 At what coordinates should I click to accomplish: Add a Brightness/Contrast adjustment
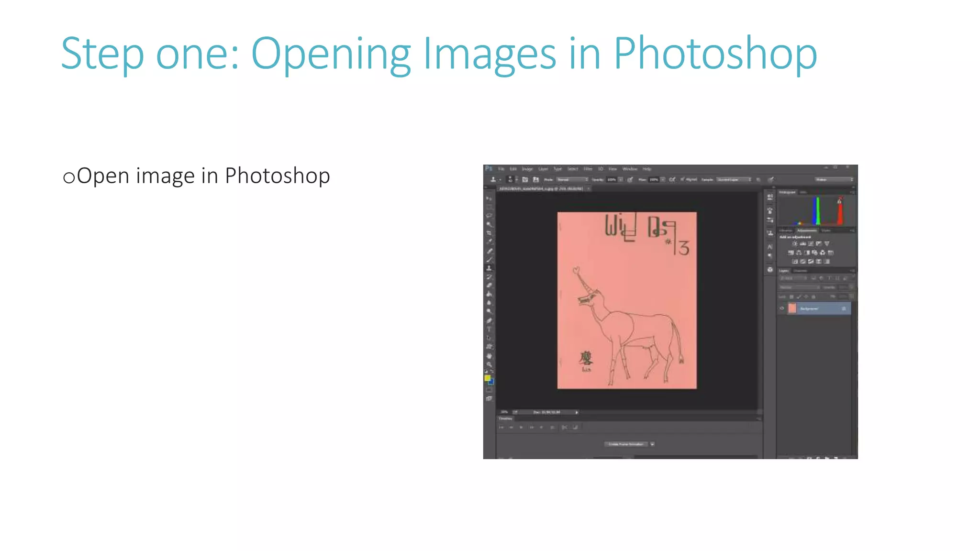tap(795, 243)
